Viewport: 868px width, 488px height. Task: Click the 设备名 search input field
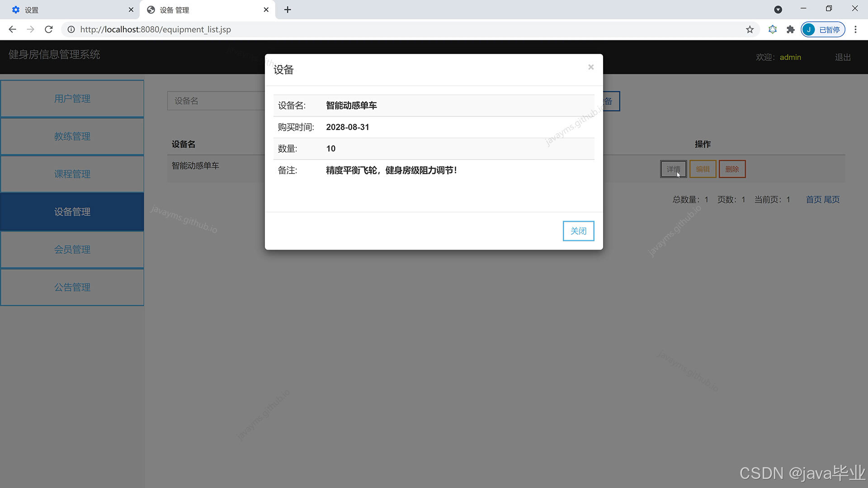[216, 101]
